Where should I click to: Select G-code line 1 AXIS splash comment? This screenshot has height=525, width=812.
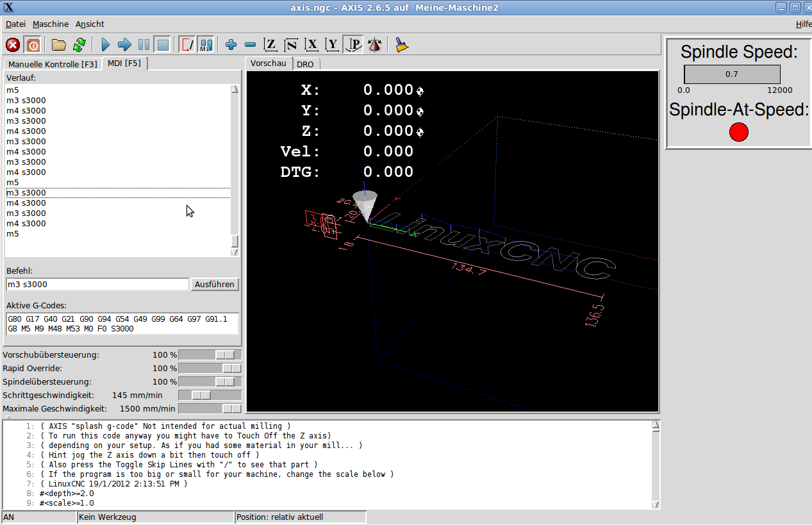click(165, 426)
